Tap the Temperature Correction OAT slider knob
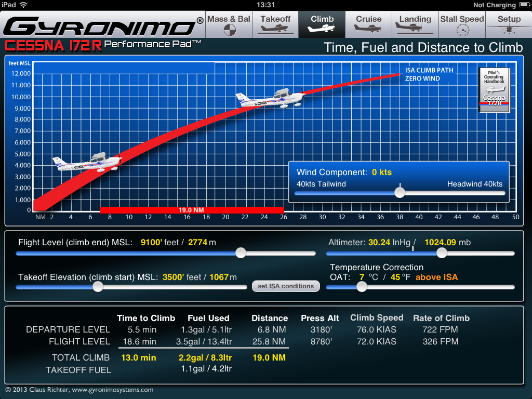Image resolution: width=532 pixels, height=399 pixels. (362, 287)
